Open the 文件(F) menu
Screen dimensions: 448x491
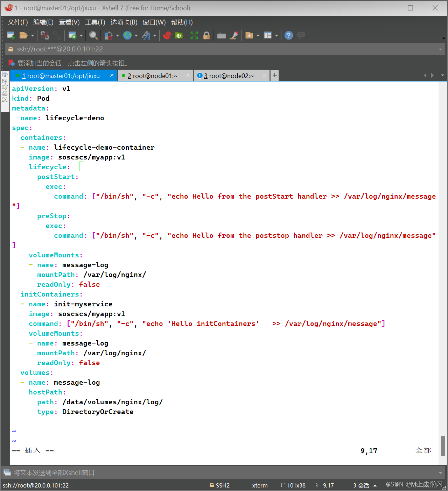(18, 22)
